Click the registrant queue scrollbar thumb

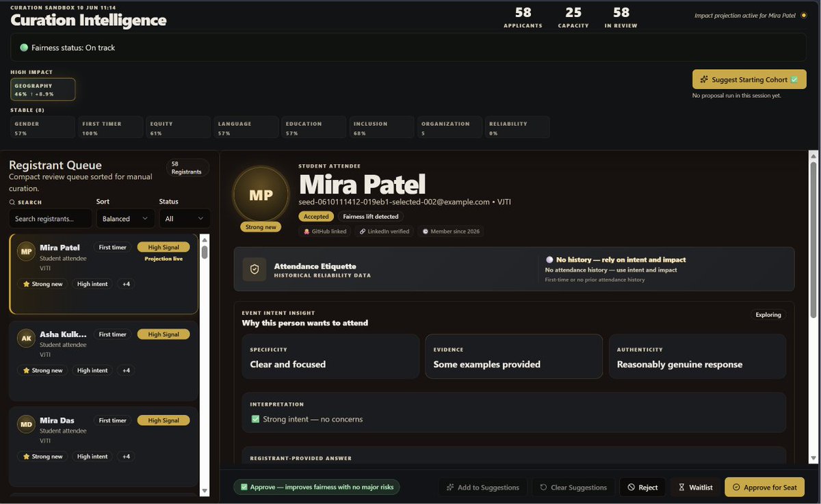point(205,252)
